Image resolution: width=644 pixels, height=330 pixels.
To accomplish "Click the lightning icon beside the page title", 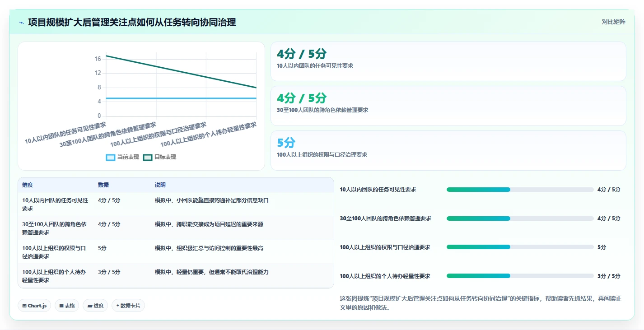I will [x=21, y=23].
